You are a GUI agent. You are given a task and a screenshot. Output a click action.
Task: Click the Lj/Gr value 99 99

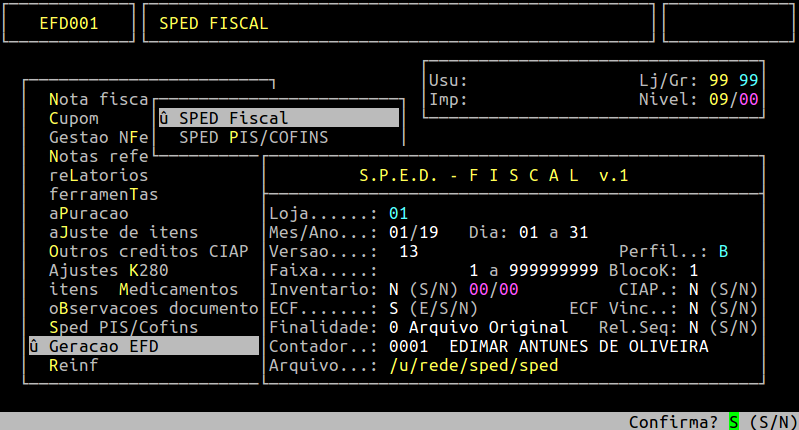click(733, 80)
